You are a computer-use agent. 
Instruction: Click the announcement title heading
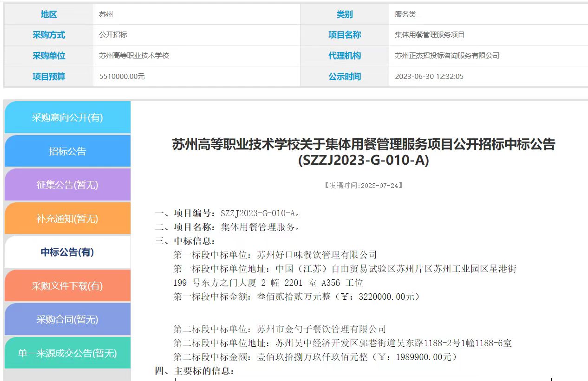pos(364,152)
